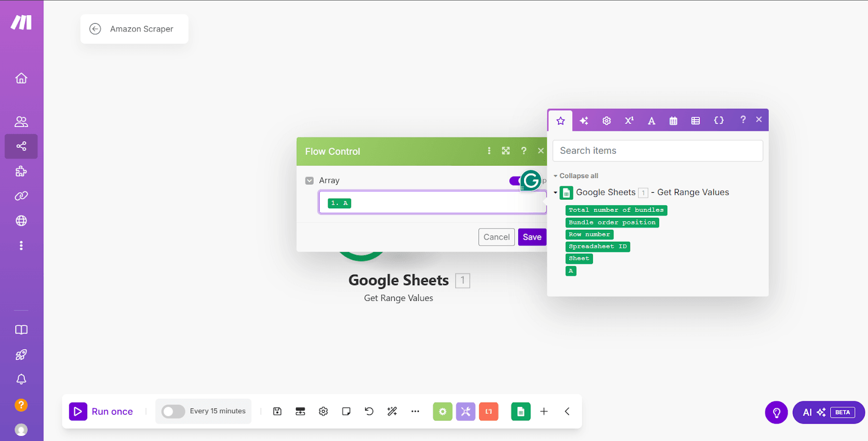Screen dimensions: 868x441
Task: Click Run once button
Action: point(101,411)
